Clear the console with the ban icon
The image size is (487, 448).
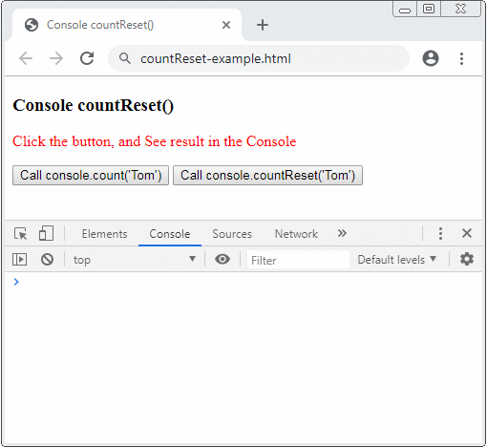click(47, 259)
